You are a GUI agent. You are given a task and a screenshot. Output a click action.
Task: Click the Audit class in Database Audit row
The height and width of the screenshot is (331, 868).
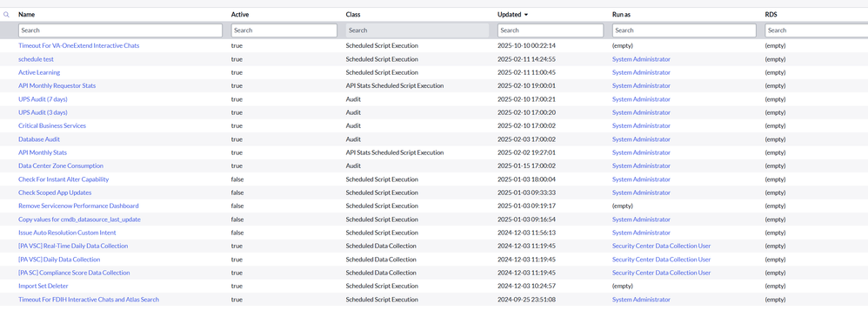coord(353,139)
